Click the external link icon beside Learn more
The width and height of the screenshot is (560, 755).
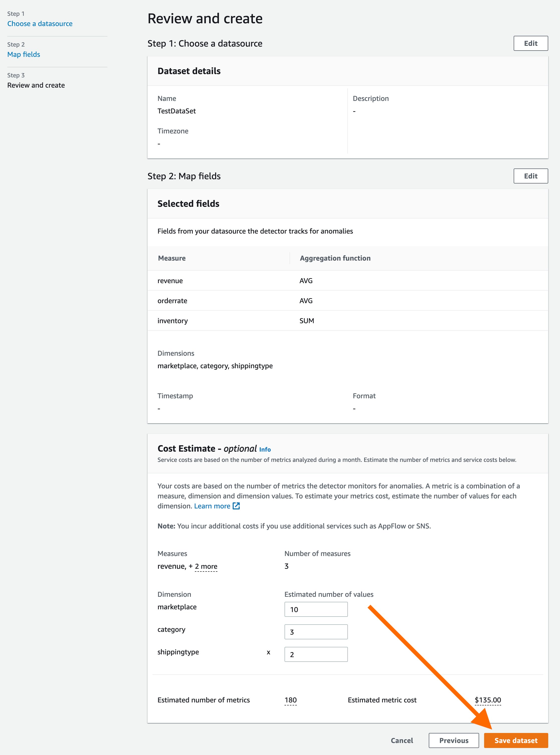pyautogui.click(x=236, y=506)
